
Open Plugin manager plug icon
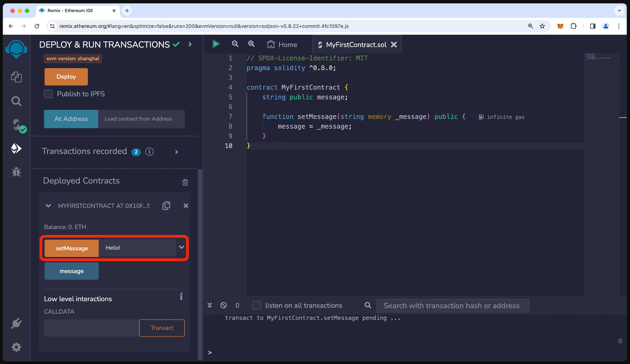pyautogui.click(x=16, y=323)
